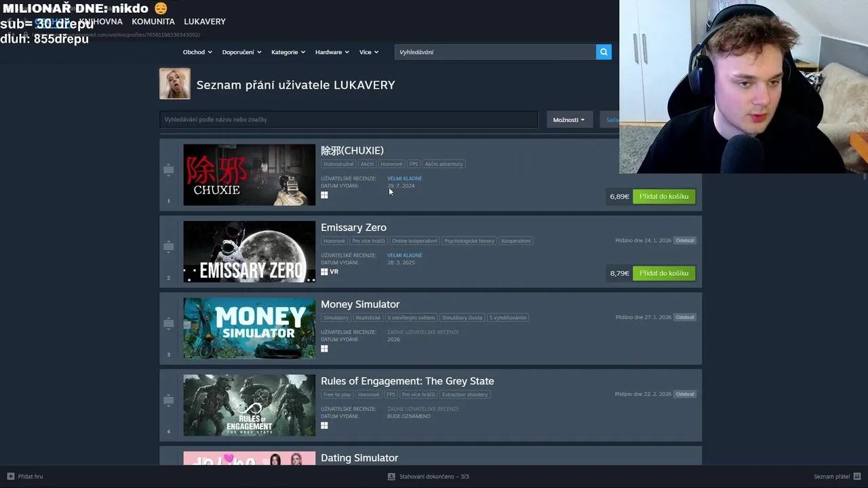Click wishlist search by name or tag field

[x=349, y=119]
